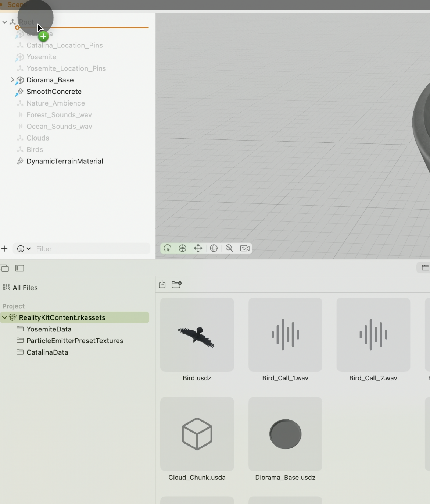Collapse the Root node chevron
This screenshot has height=504, width=430.
4,22
